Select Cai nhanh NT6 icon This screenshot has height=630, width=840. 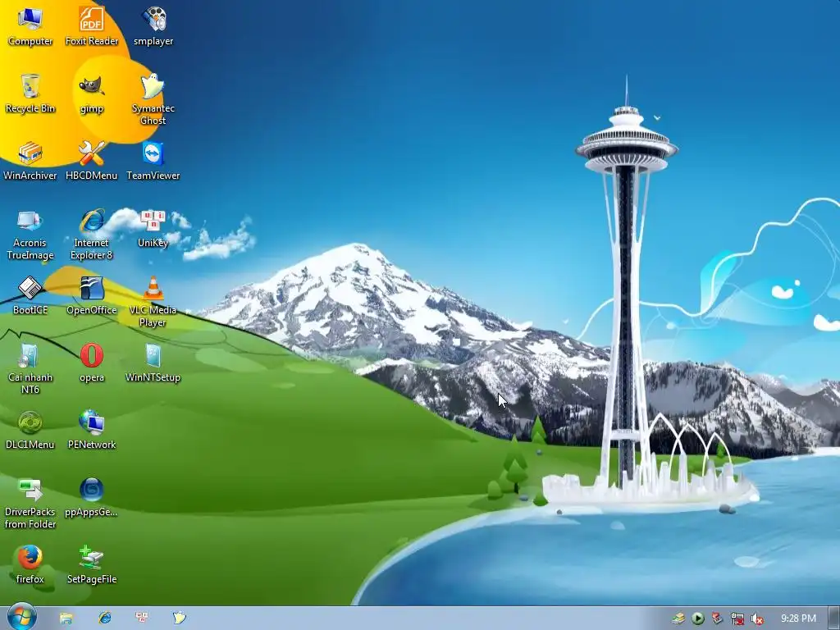point(30,369)
